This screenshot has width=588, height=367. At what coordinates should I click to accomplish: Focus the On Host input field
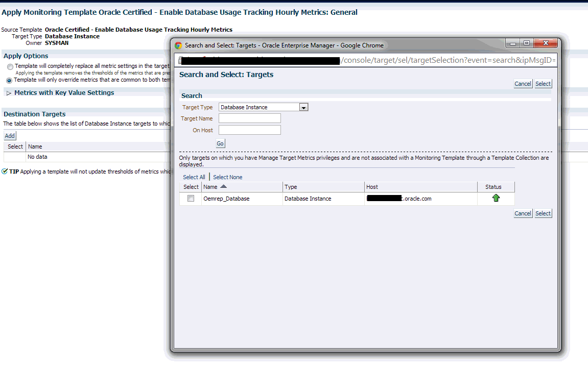250,130
